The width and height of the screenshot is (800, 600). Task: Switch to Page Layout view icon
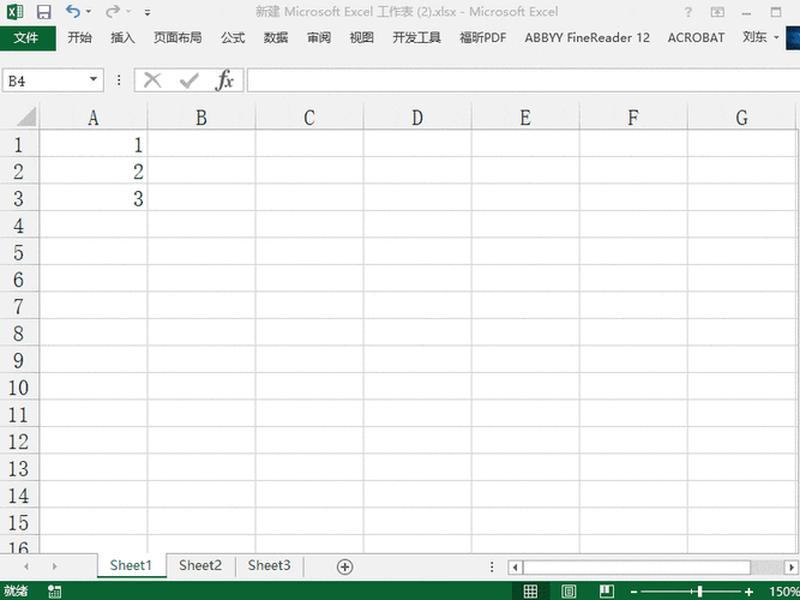[568, 591]
